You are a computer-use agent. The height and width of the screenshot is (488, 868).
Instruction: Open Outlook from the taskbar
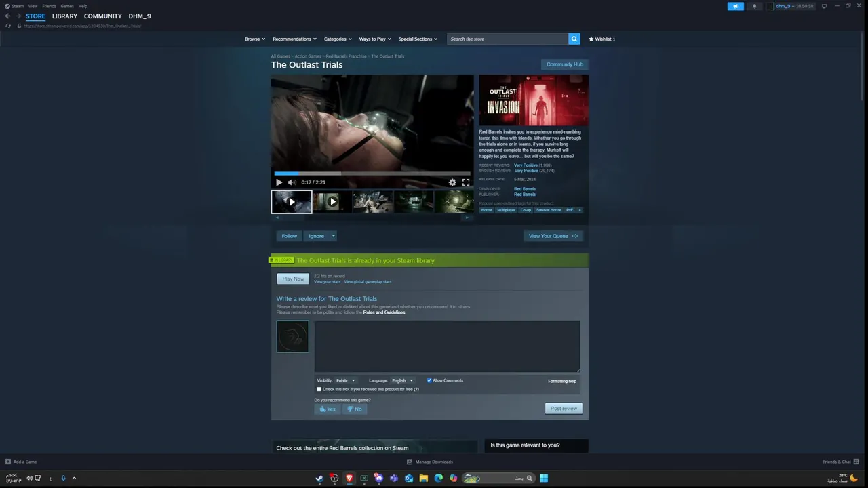pos(409,478)
